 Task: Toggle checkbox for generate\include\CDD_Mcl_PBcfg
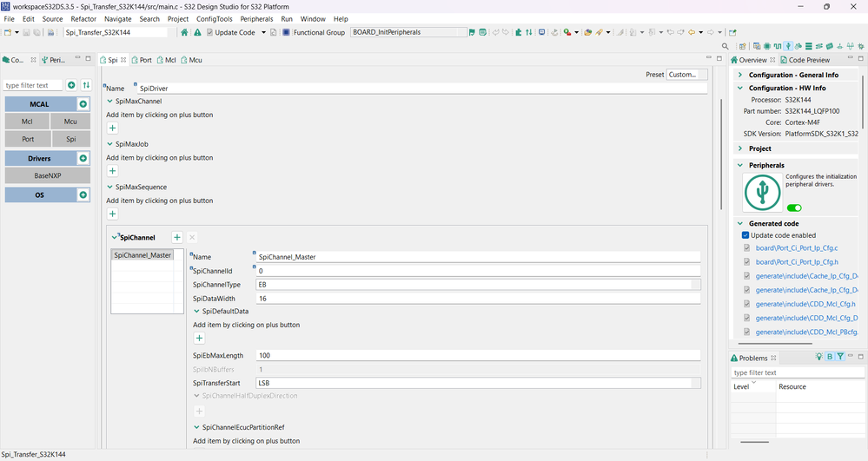746,332
